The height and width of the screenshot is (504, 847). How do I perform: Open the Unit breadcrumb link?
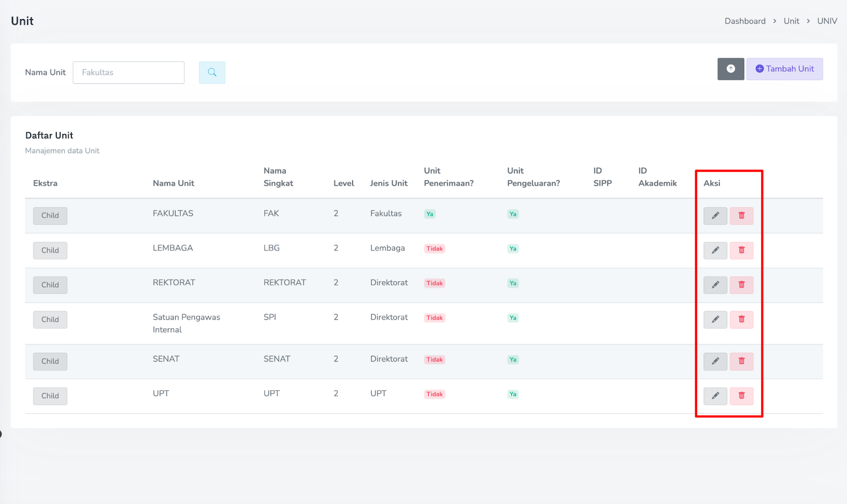coord(791,21)
